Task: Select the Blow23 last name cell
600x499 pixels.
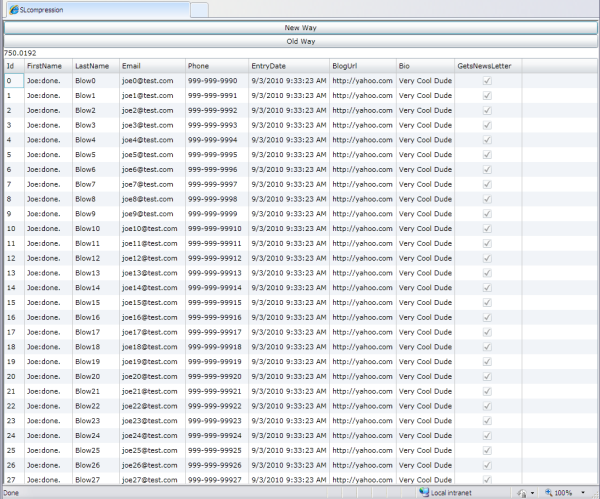Action: click(96, 421)
